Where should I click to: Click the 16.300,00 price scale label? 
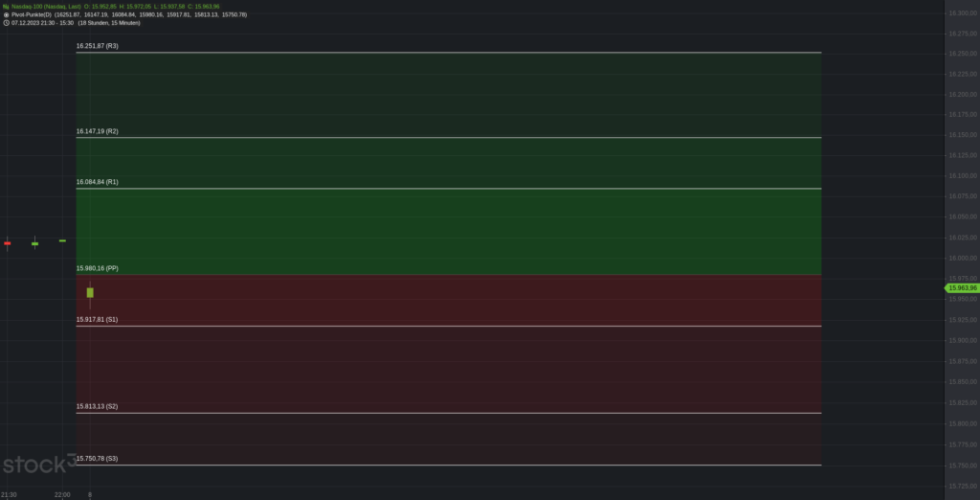click(x=963, y=13)
